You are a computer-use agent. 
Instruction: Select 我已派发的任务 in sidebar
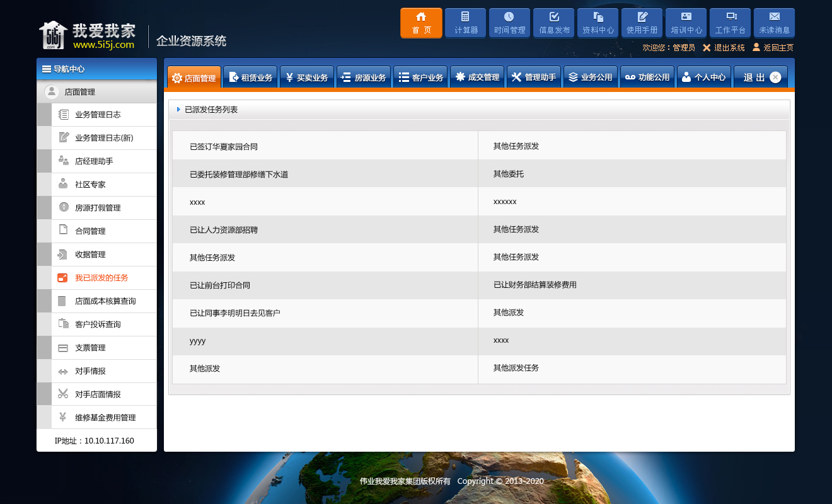[96, 278]
